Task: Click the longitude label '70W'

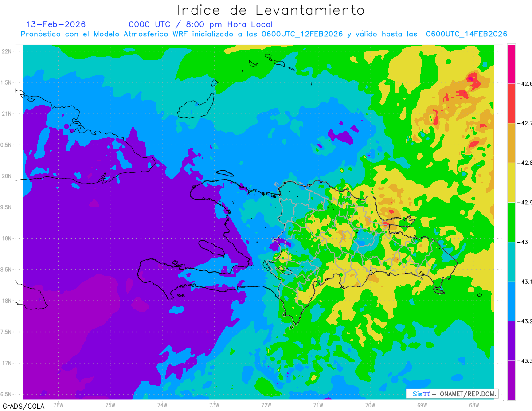Action: tap(370, 405)
